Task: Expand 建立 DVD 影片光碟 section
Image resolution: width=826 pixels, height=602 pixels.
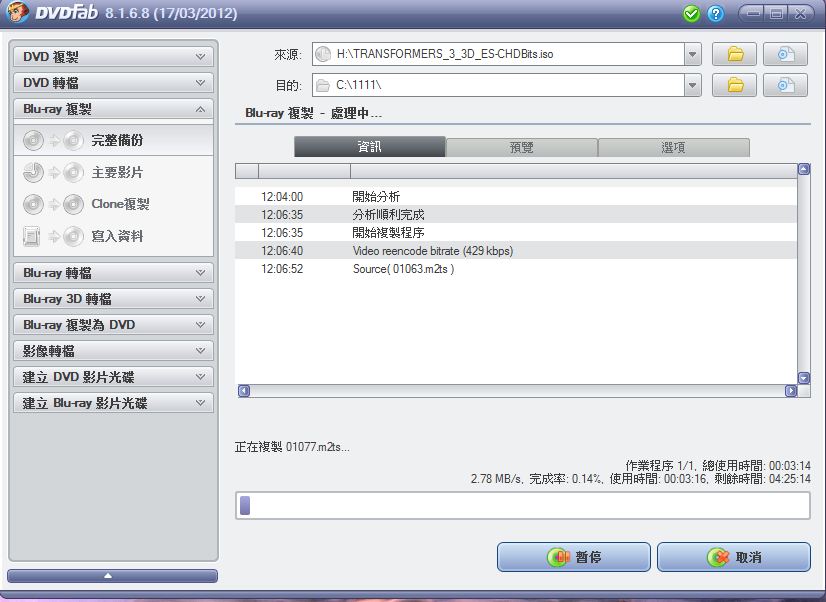Action: click(113, 377)
